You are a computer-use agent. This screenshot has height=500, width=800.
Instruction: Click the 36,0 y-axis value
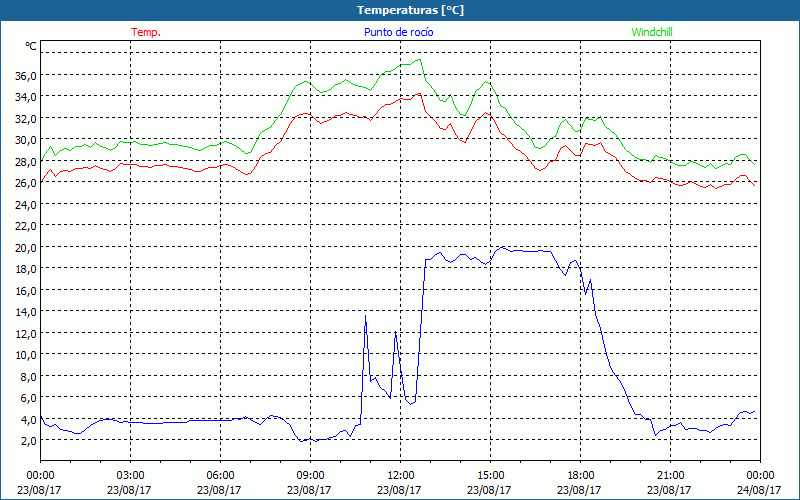pos(26,75)
